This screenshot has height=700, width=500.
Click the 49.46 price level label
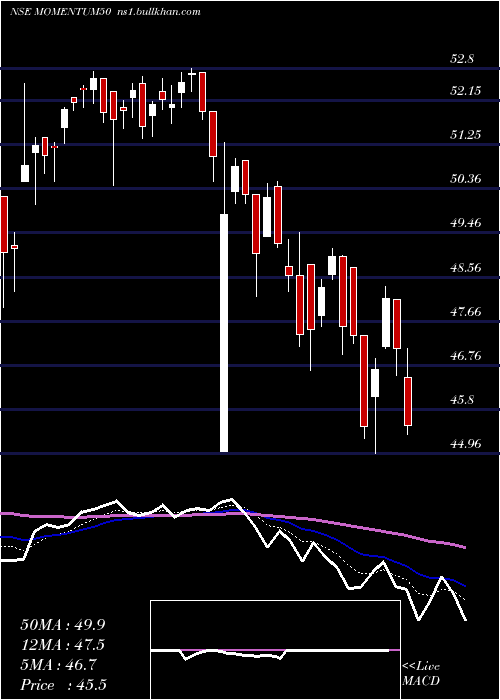click(466, 223)
